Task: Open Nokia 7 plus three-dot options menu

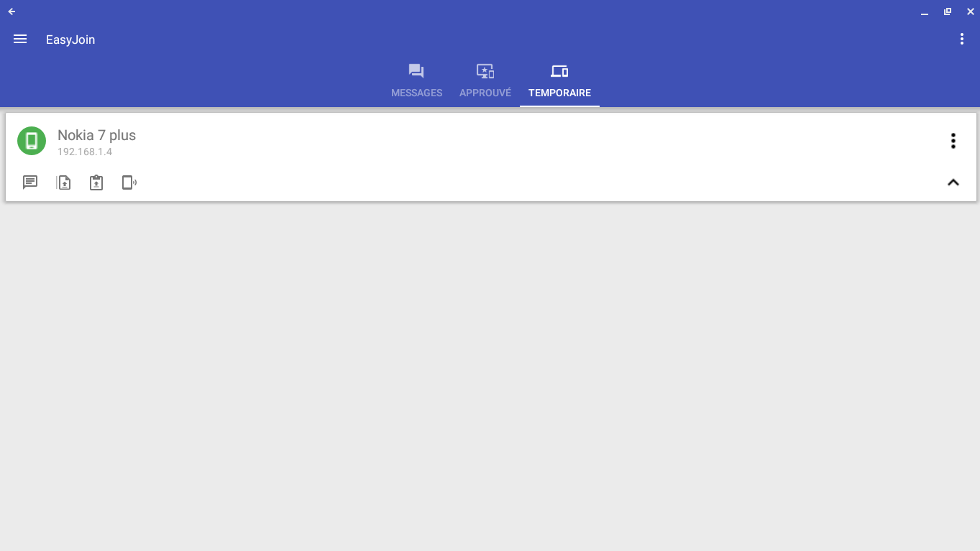Action: (953, 141)
